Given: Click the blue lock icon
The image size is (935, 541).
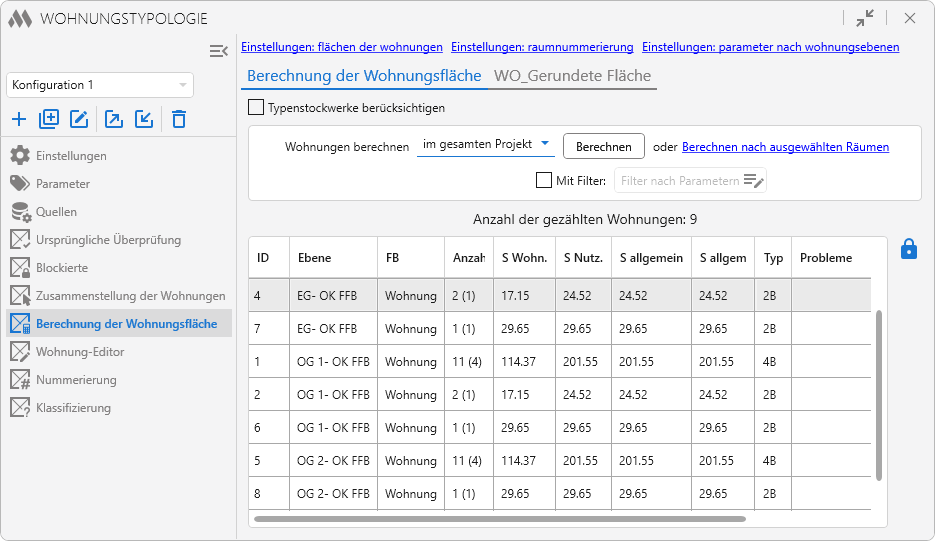Looking at the screenshot, I should click(908, 249).
